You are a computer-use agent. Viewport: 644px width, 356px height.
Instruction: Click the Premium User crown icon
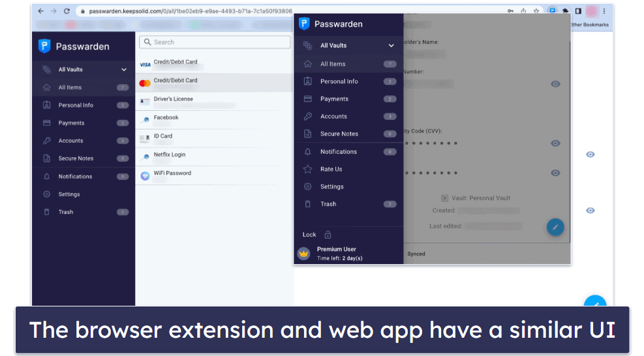[x=303, y=254]
